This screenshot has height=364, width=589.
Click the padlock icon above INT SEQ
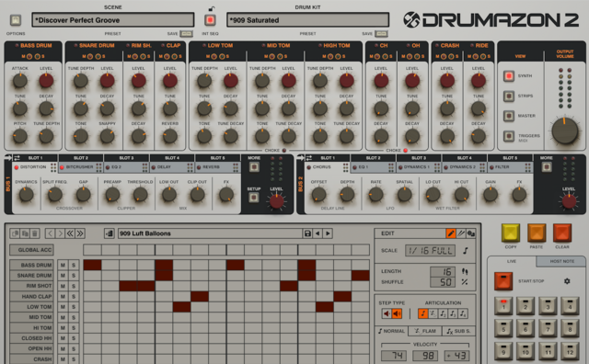[212, 8]
